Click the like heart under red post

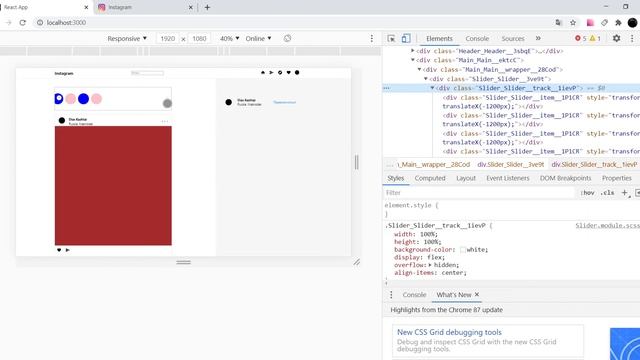pos(59,250)
